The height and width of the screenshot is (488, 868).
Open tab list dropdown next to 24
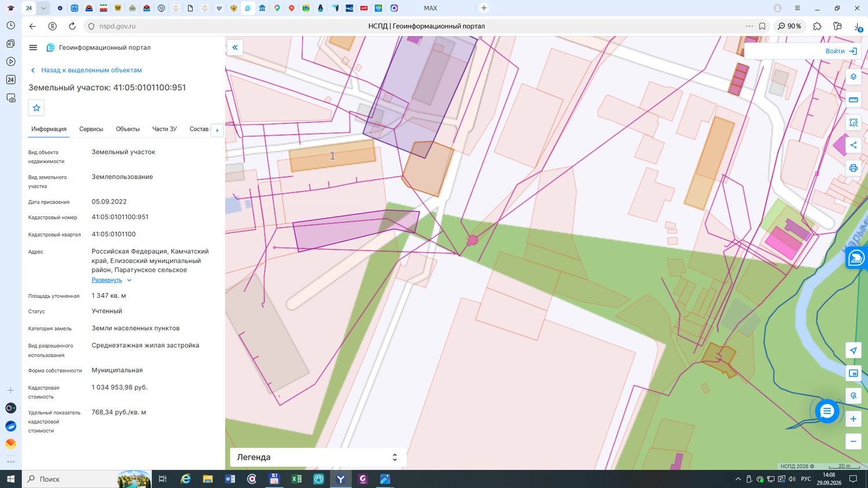[43, 8]
